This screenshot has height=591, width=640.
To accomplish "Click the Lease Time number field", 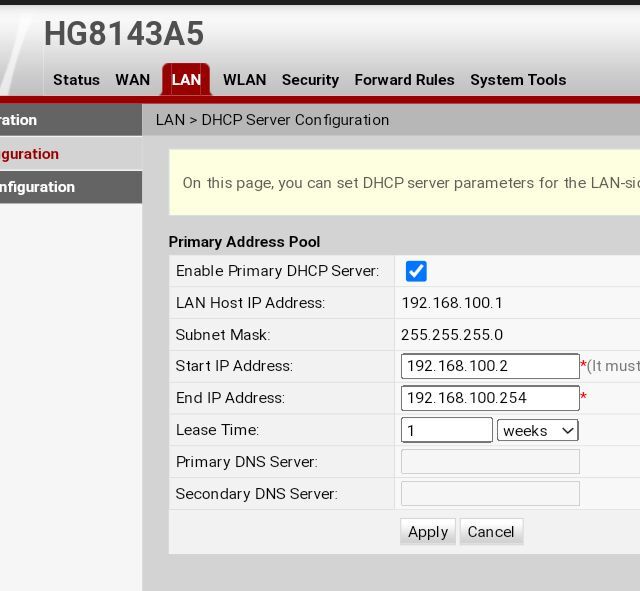I will [447, 430].
